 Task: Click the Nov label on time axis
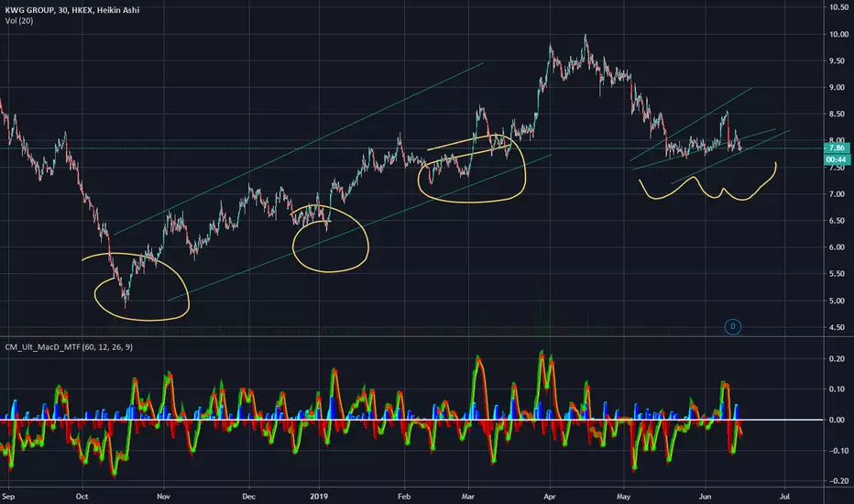[163, 497]
